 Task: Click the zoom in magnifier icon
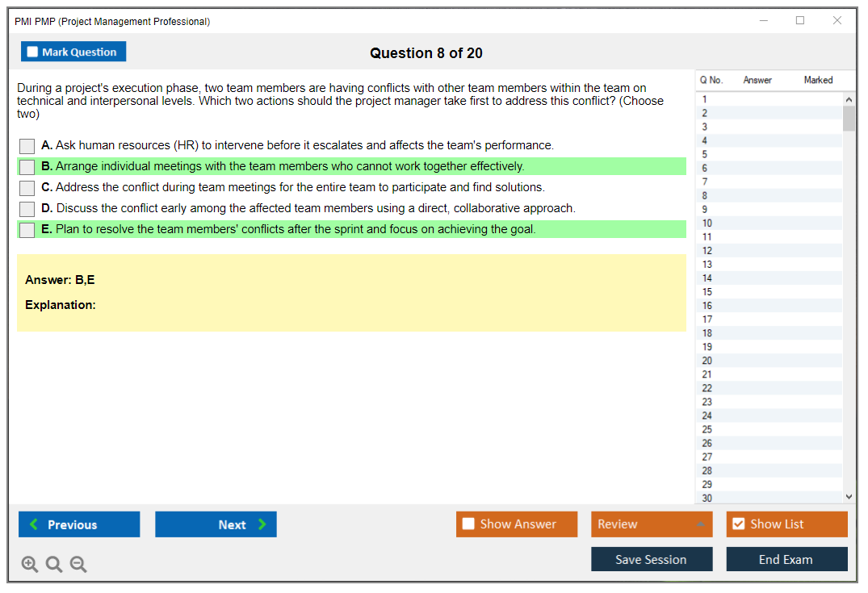(x=30, y=565)
